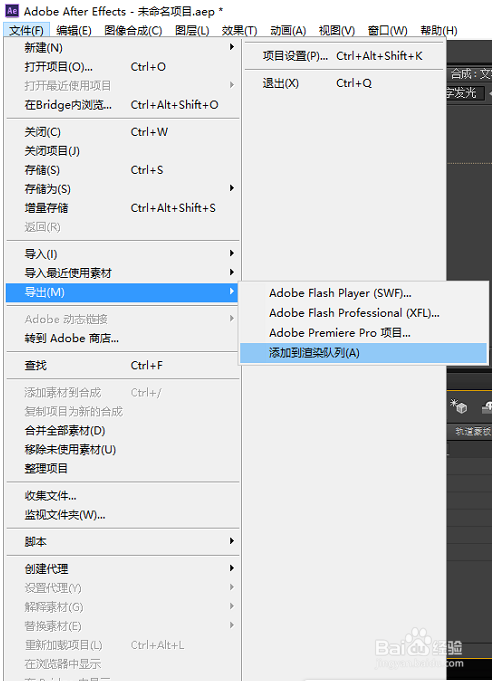Export as Adobe Premiere Pro 项目...
The width and height of the screenshot is (492, 681).
point(363,333)
